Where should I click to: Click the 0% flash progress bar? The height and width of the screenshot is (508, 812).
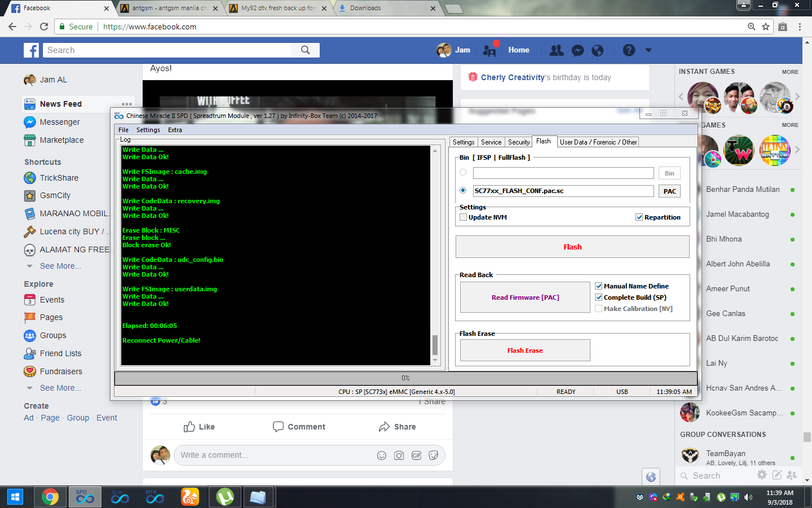(405, 378)
